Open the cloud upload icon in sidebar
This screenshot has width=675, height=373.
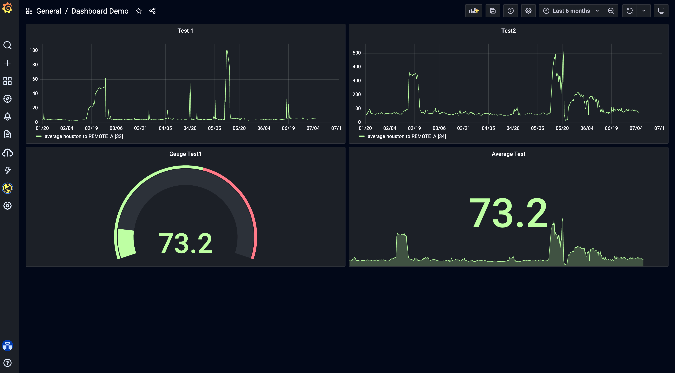pyautogui.click(x=7, y=152)
